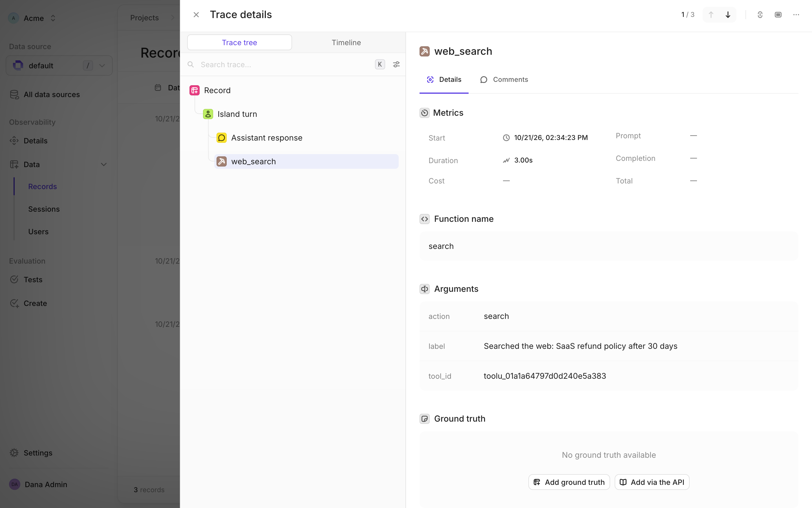Click the Search trace input field
This screenshot has height=508, width=812.
tap(285, 65)
